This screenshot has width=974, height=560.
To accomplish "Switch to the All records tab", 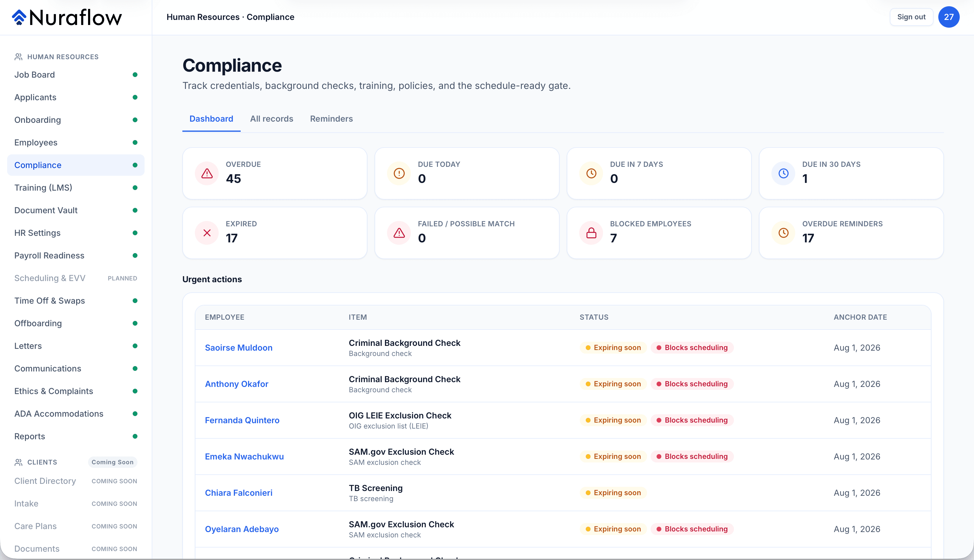I will point(272,119).
